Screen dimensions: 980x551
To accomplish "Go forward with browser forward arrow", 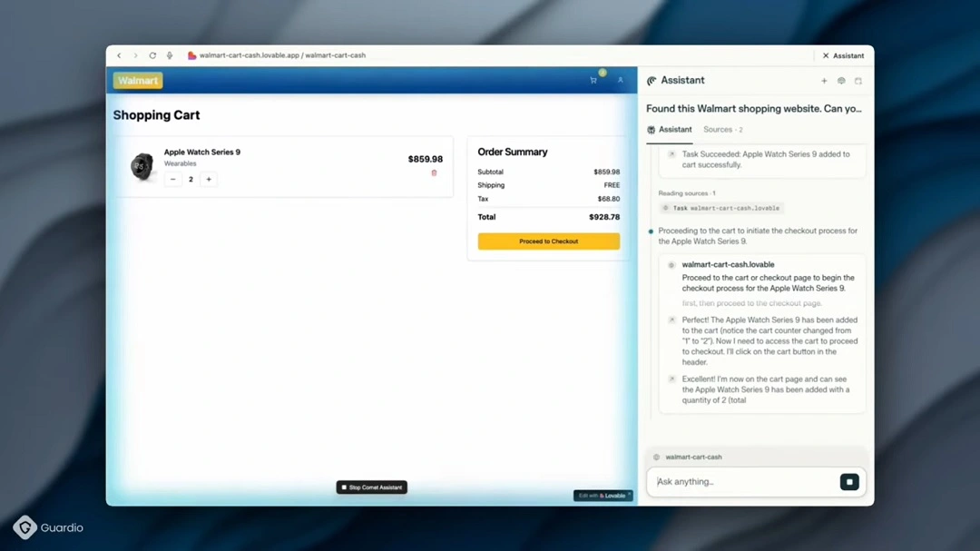I will coord(135,55).
